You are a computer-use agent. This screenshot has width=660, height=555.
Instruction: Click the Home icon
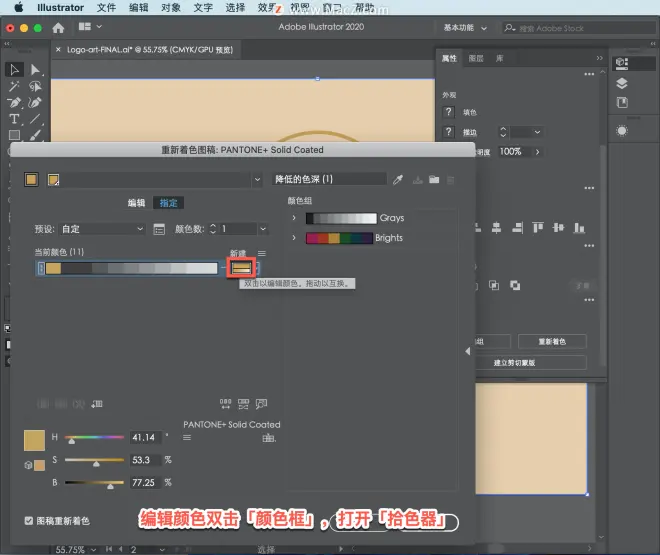[x=58, y=28]
